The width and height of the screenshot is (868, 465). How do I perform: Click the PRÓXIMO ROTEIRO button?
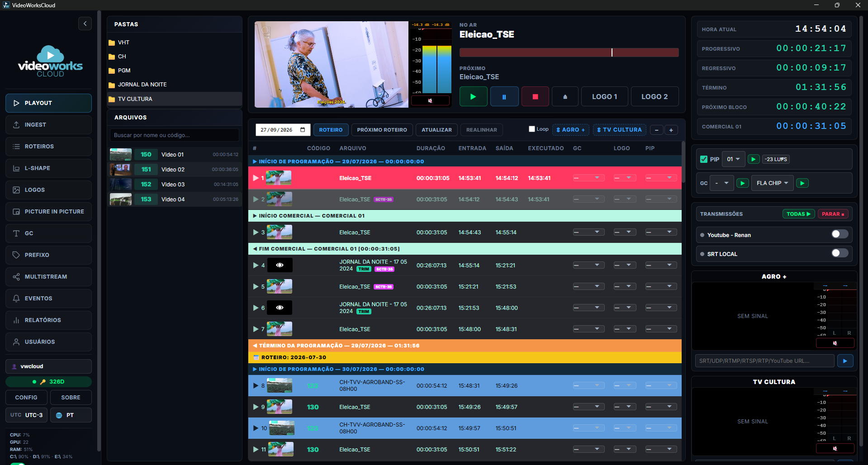tap(382, 130)
